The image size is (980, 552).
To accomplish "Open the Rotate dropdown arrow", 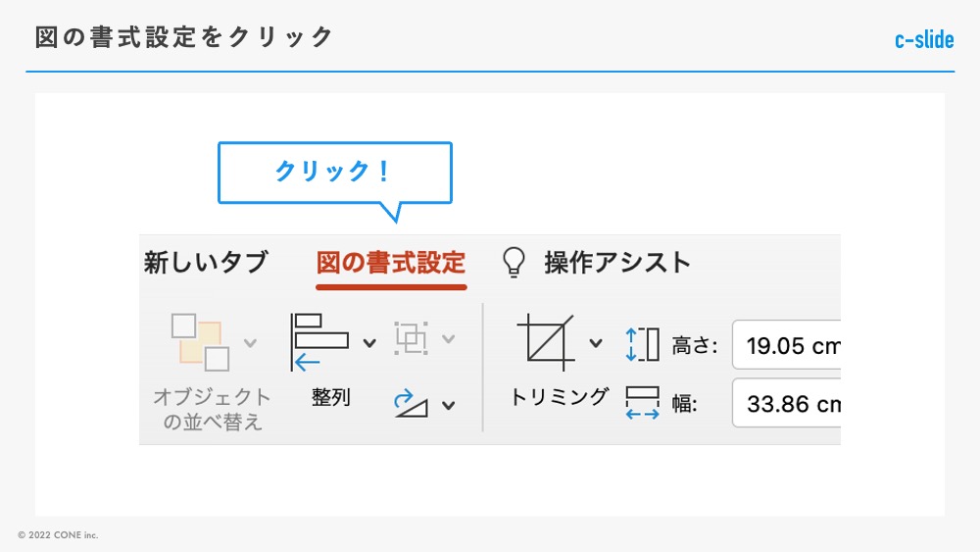I will tap(449, 404).
